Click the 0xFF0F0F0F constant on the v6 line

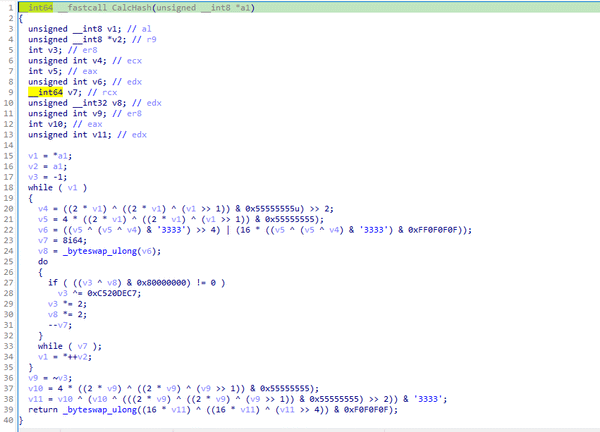[x=433, y=230]
